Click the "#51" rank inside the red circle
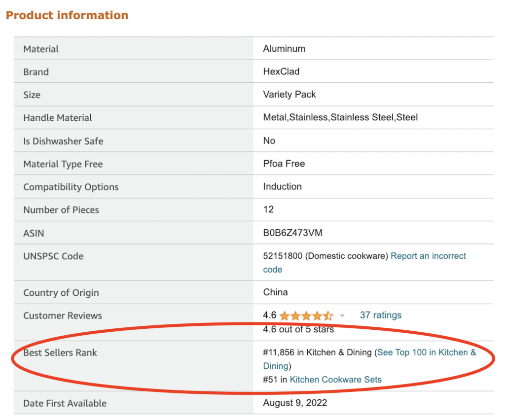Image resolution: width=505 pixels, height=420 pixels. tap(269, 380)
